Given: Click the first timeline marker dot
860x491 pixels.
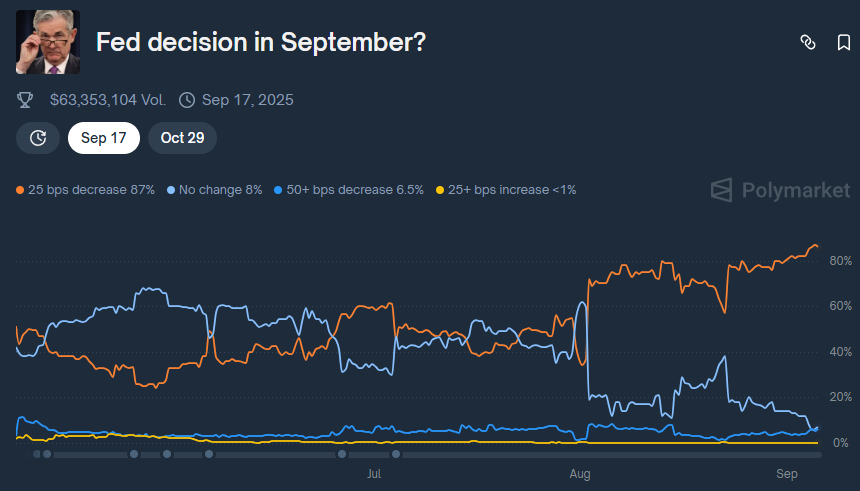Looking at the screenshot, I should [37, 454].
